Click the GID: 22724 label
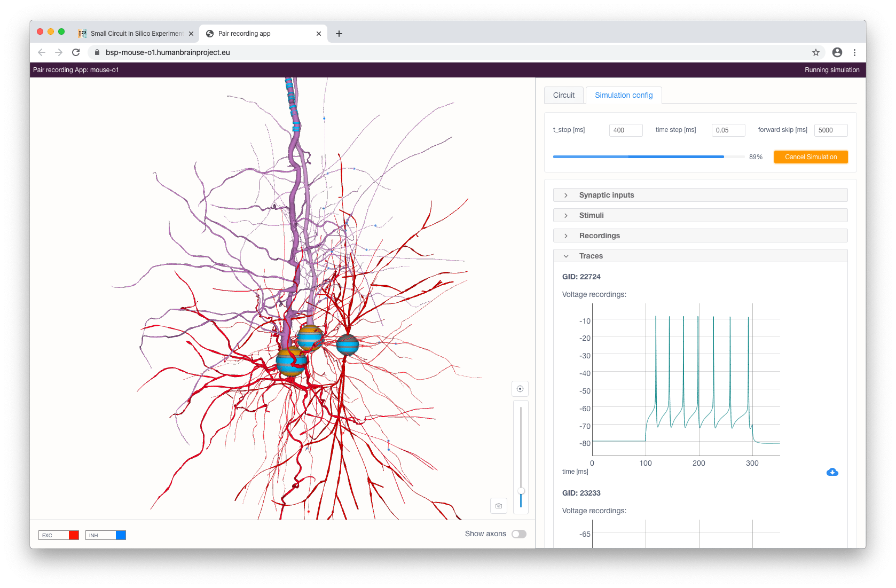The image size is (896, 588). 581,277
